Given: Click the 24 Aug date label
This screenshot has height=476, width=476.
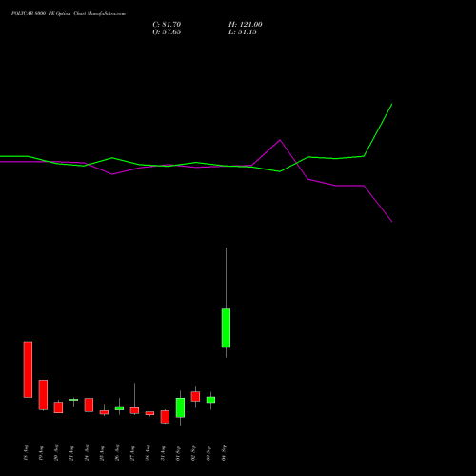Looking at the screenshot, I should 87,452.
